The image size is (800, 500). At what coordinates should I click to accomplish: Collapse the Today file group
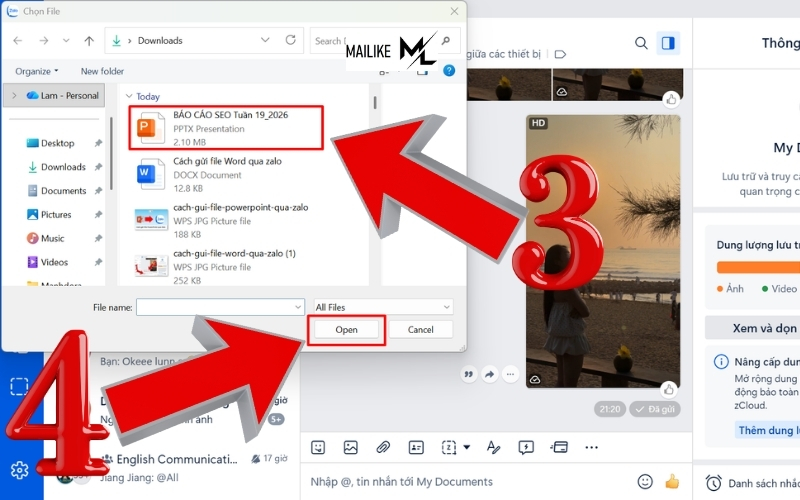point(129,96)
